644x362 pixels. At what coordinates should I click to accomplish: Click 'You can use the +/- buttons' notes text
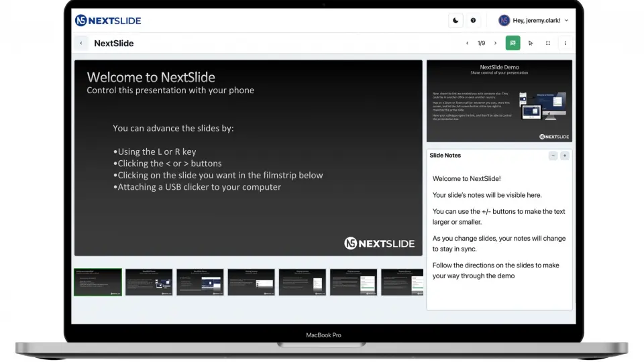(498, 217)
